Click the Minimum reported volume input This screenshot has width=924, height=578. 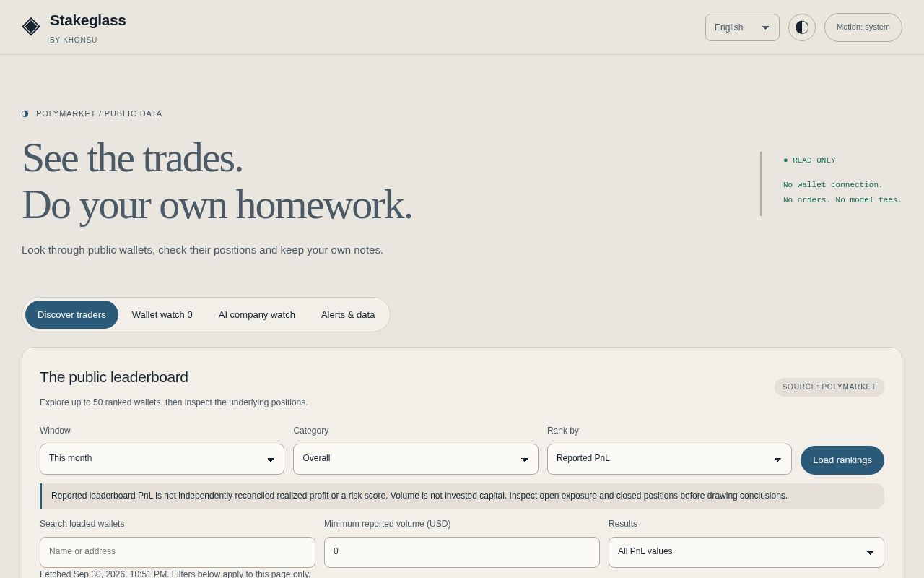(462, 552)
